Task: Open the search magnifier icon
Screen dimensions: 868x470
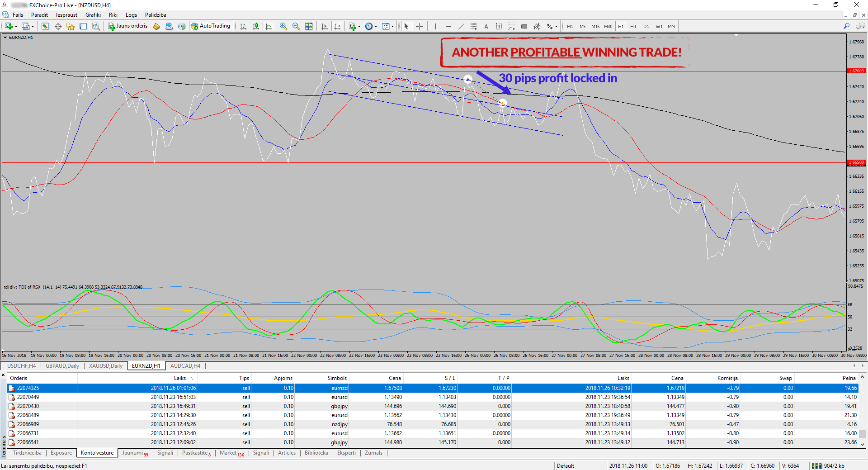Action: [x=846, y=26]
